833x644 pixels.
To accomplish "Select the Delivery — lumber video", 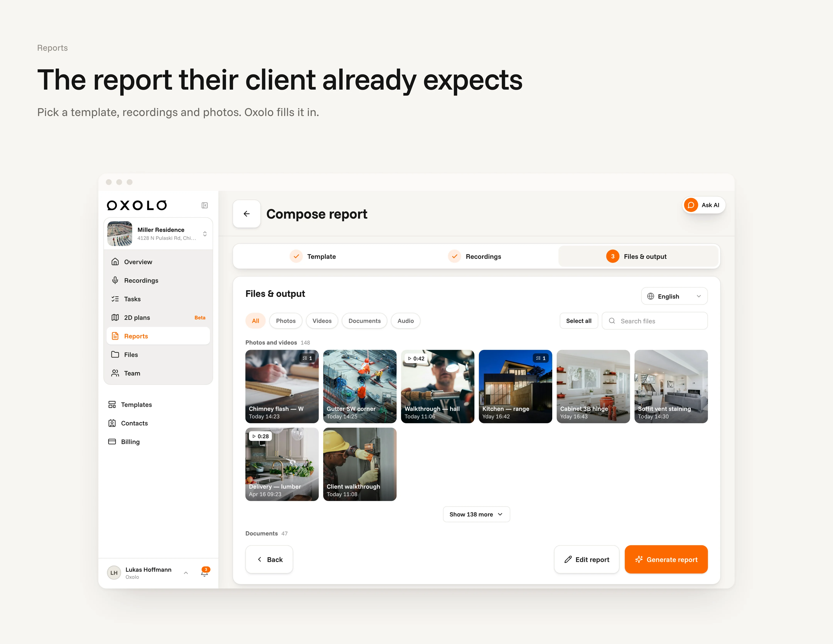I will coord(282,464).
